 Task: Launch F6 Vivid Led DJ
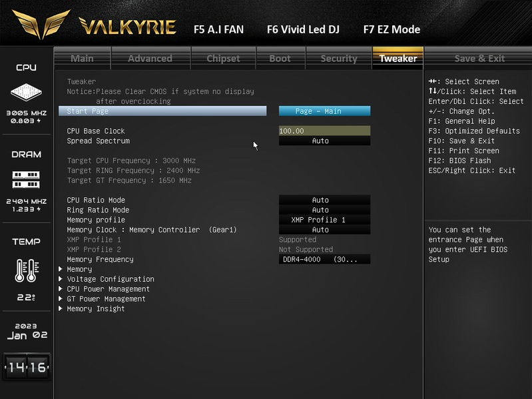303,29
